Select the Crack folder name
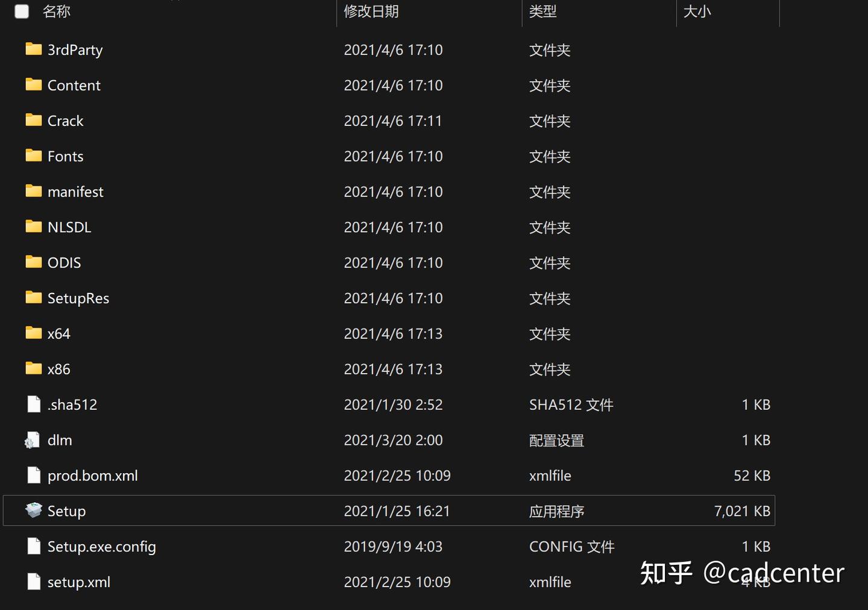868x610 pixels. click(x=66, y=121)
